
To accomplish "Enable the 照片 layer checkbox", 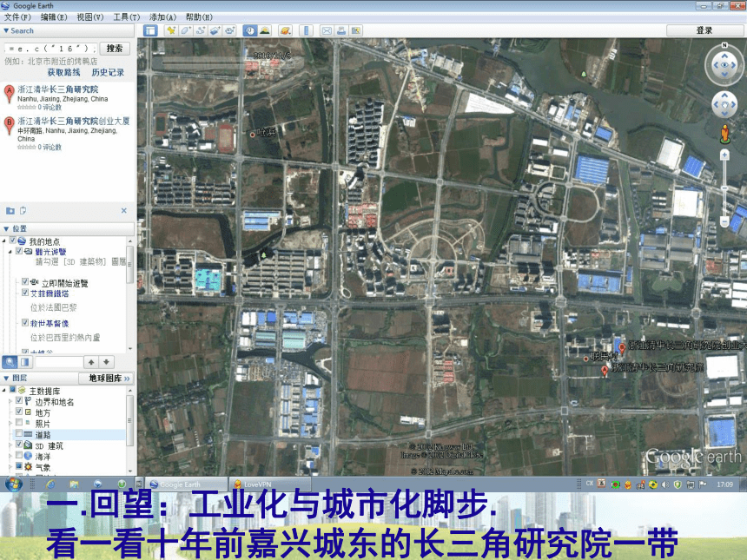I will coord(19,422).
